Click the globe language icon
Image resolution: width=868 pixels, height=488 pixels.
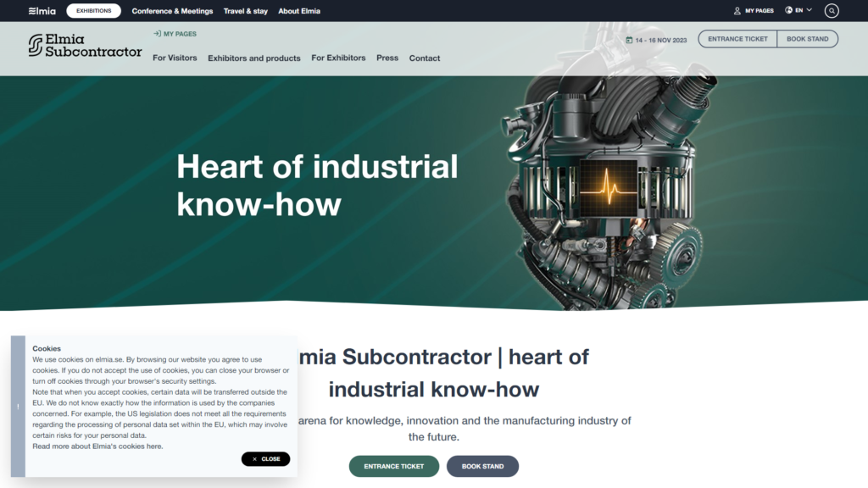pyautogui.click(x=788, y=10)
